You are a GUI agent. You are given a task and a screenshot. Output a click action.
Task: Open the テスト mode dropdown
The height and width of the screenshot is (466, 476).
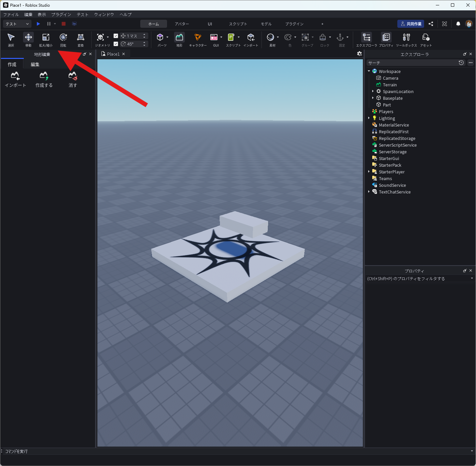point(17,24)
